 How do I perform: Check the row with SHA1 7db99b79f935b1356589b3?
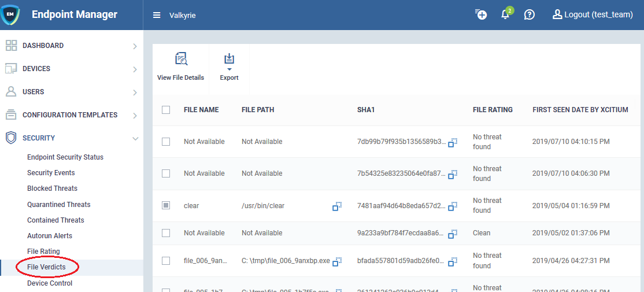166,142
